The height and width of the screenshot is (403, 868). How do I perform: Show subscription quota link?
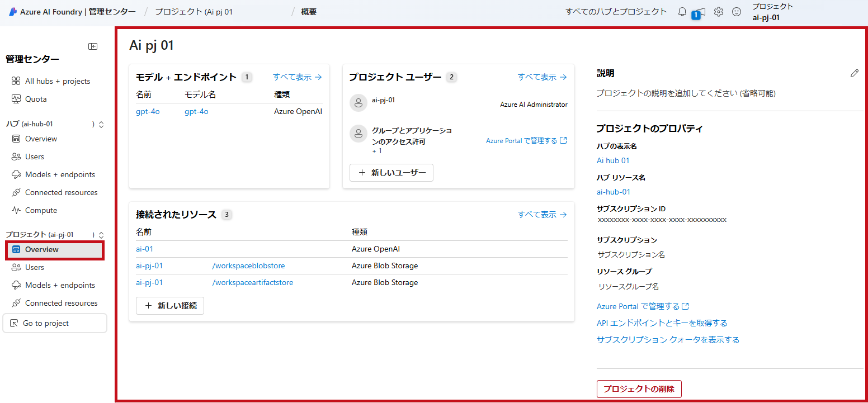(668, 340)
